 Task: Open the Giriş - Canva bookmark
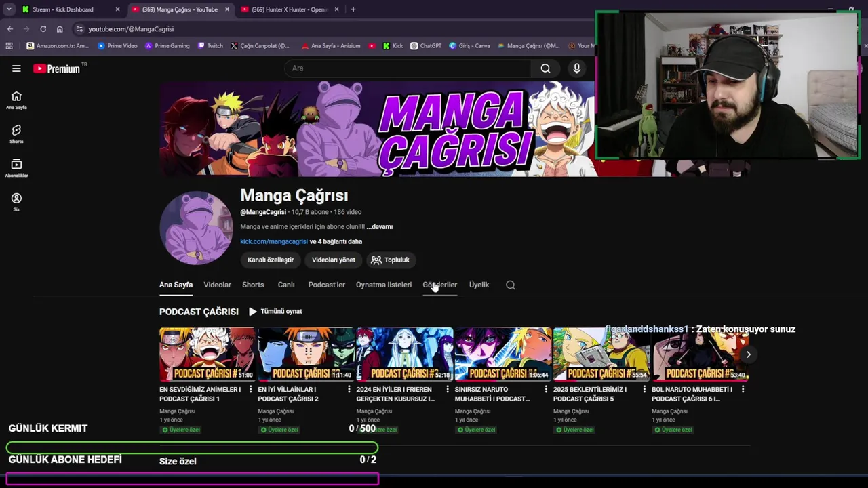tap(470, 46)
